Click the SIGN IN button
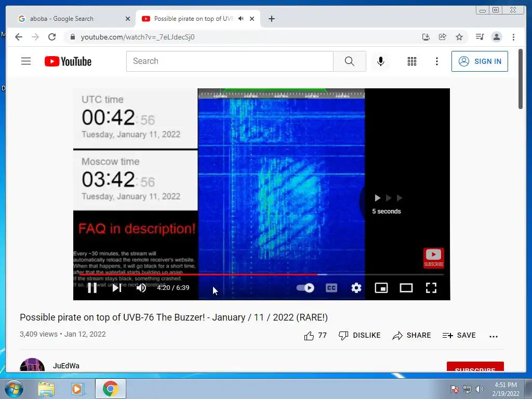This screenshot has width=532, height=399. pyautogui.click(x=480, y=61)
